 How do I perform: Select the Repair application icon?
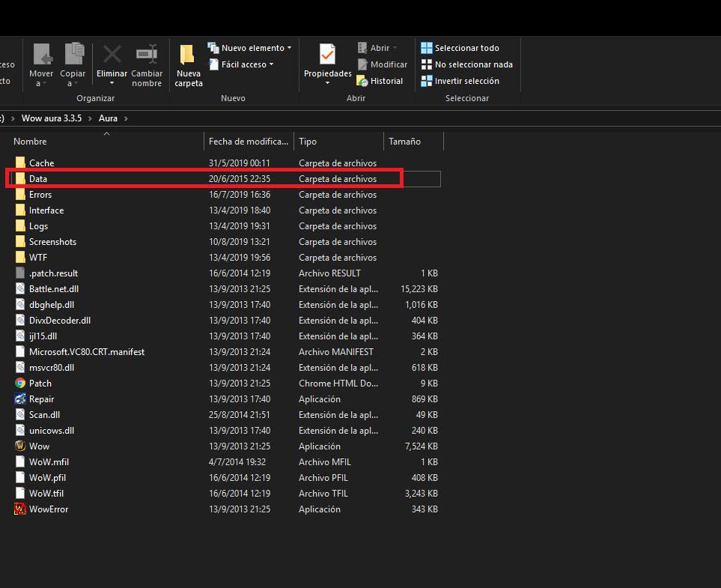[x=20, y=399]
